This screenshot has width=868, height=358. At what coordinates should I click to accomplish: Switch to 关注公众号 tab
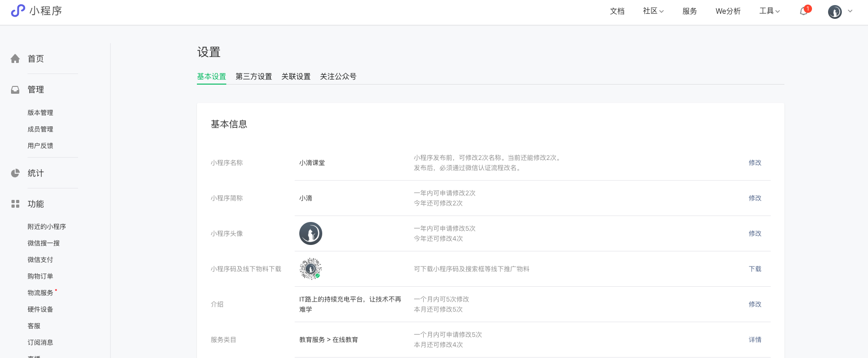[x=338, y=76]
